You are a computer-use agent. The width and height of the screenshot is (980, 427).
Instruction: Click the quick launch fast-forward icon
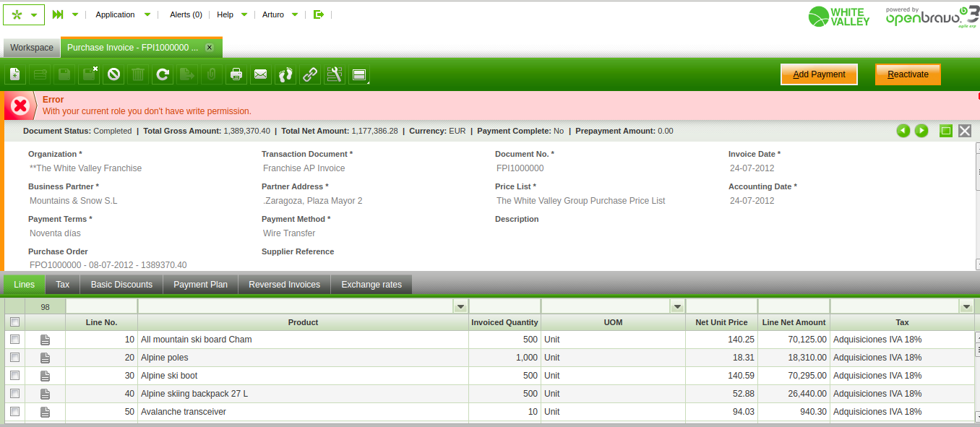pyautogui.click(x=59, y=14)
